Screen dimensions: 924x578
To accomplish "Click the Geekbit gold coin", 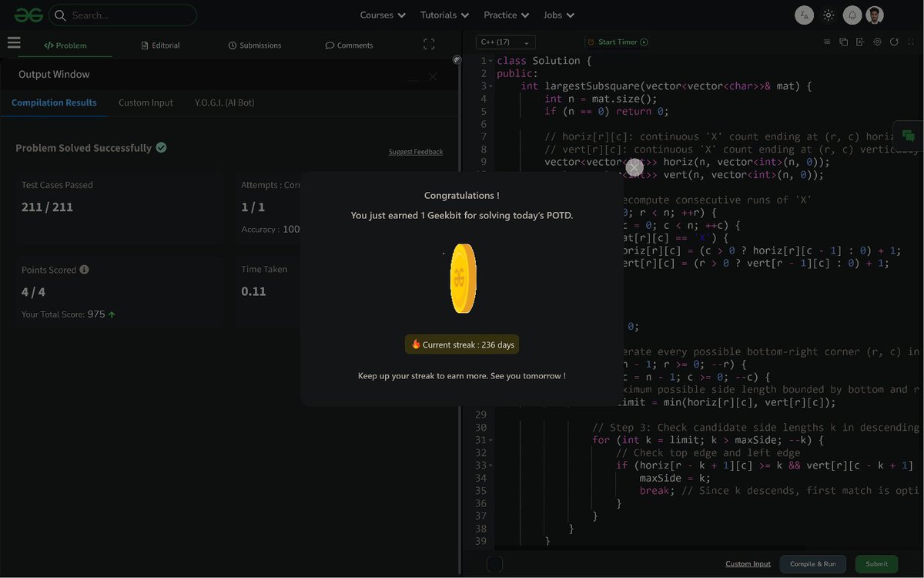I will tap(463, 278).
